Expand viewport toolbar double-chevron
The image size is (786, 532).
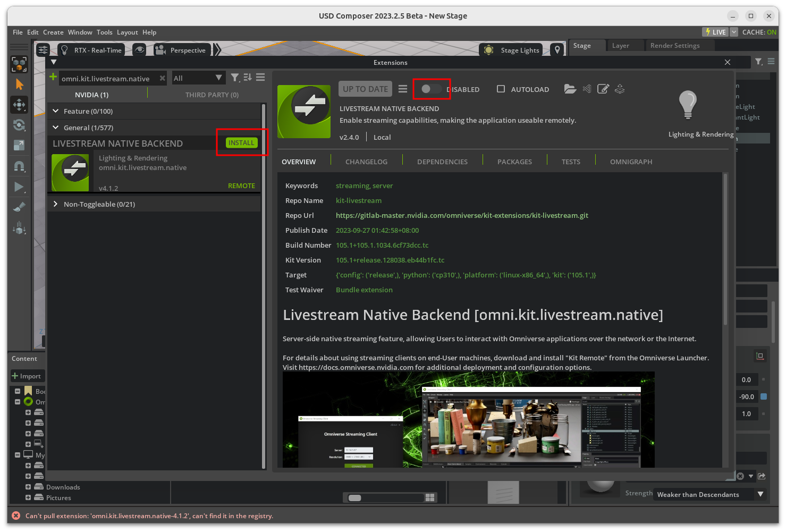pos(217,50)
